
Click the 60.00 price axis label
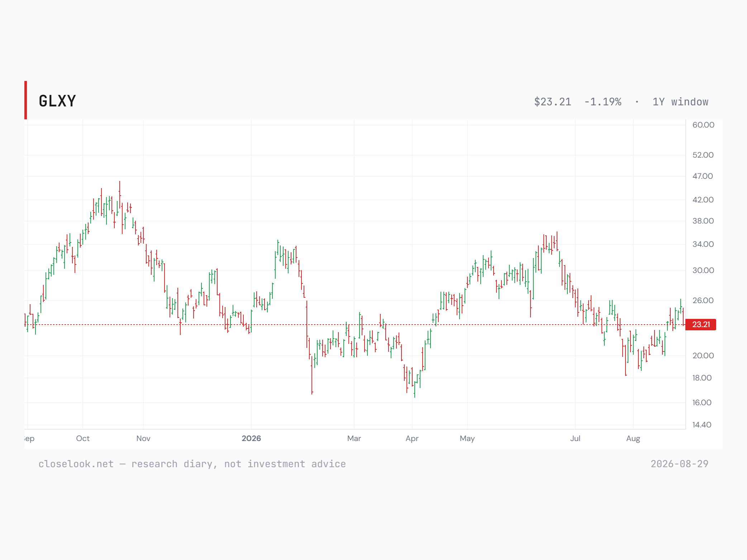(x=703, y=125)
